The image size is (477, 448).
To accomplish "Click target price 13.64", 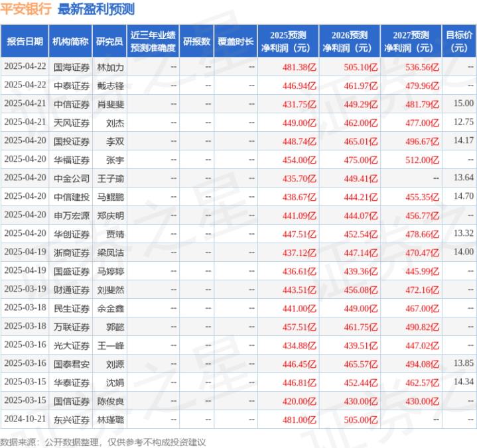I will [x=464, y=178].
